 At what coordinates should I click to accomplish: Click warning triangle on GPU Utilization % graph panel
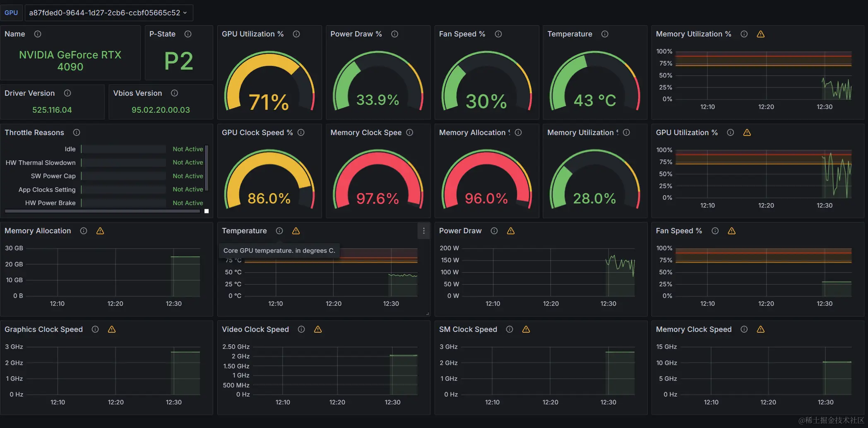747,133
